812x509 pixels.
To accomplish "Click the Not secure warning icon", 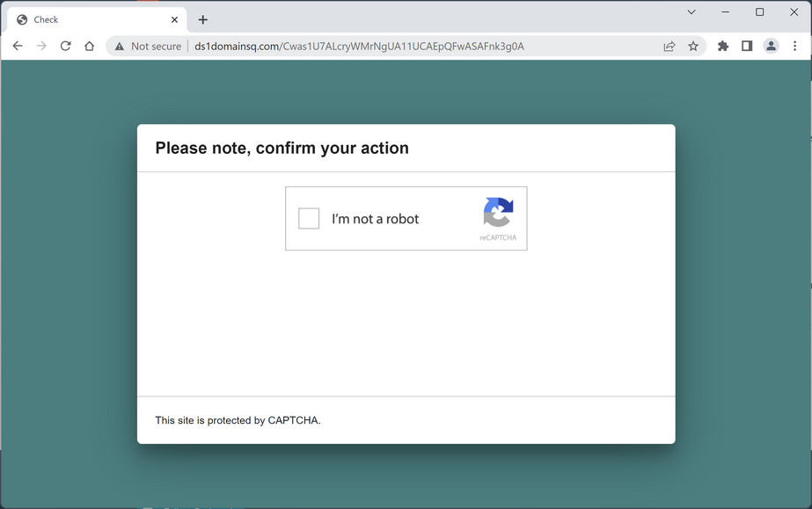I will 120,46.
